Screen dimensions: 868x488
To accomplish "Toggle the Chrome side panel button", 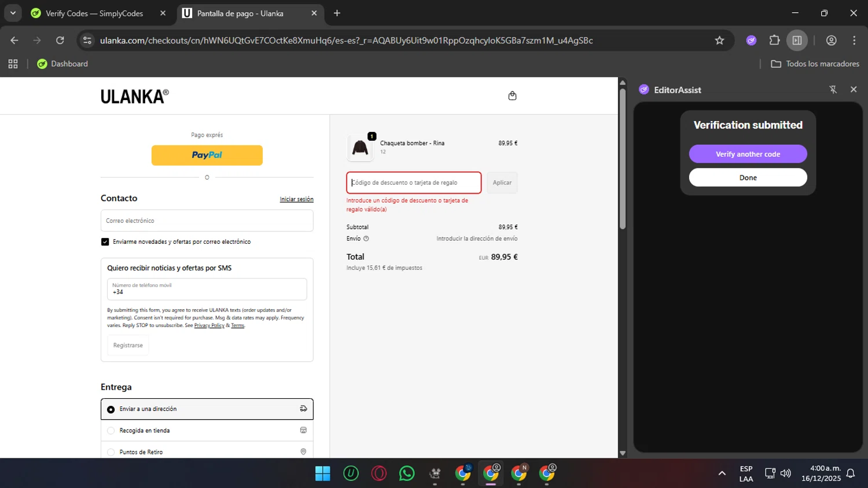I will click(797, 40).
